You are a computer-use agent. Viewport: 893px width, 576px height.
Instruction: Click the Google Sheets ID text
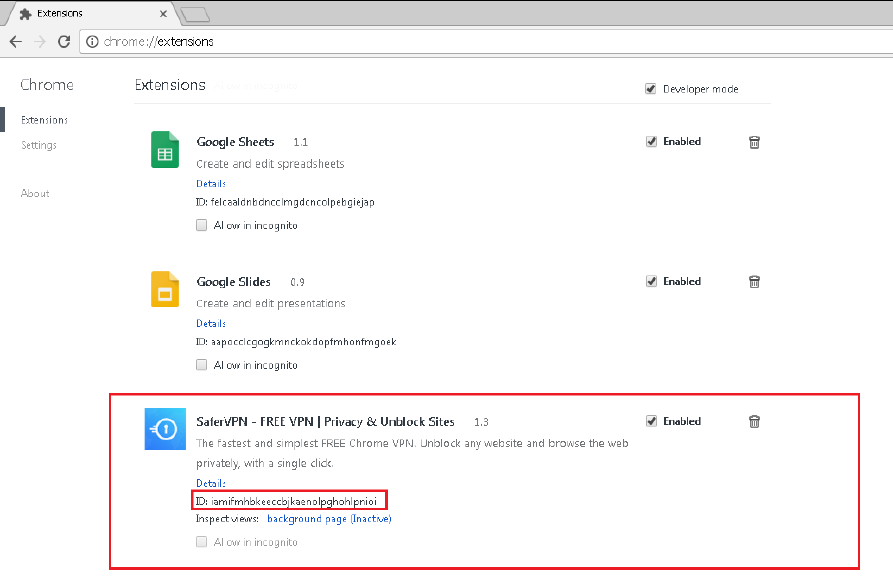point(285,202)
